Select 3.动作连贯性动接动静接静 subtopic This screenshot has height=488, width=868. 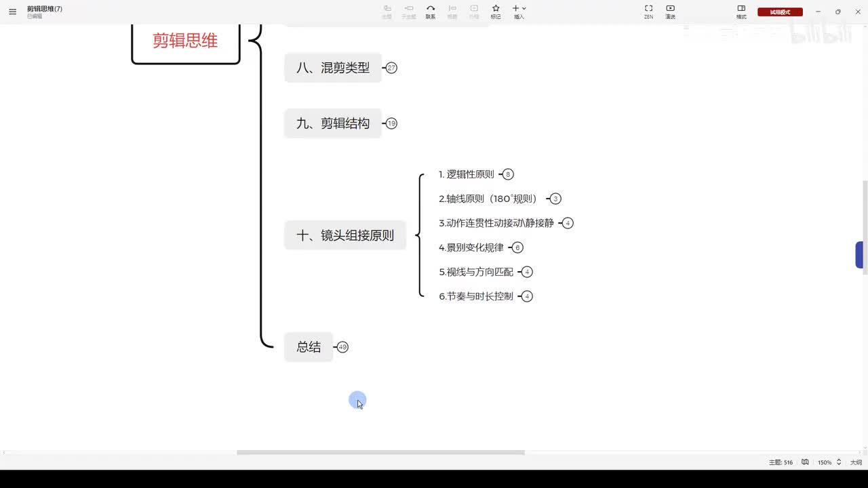click(x=496, y=223)
